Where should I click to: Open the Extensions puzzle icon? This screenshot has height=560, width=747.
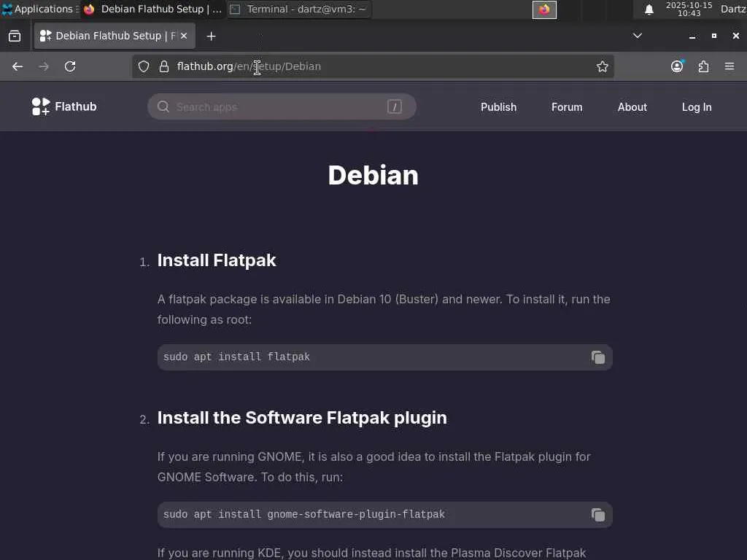pos(704,66)
